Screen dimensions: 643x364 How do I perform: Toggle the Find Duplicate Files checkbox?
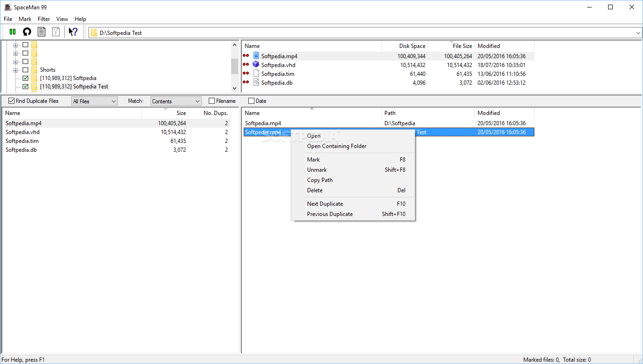tap(12, 101)
